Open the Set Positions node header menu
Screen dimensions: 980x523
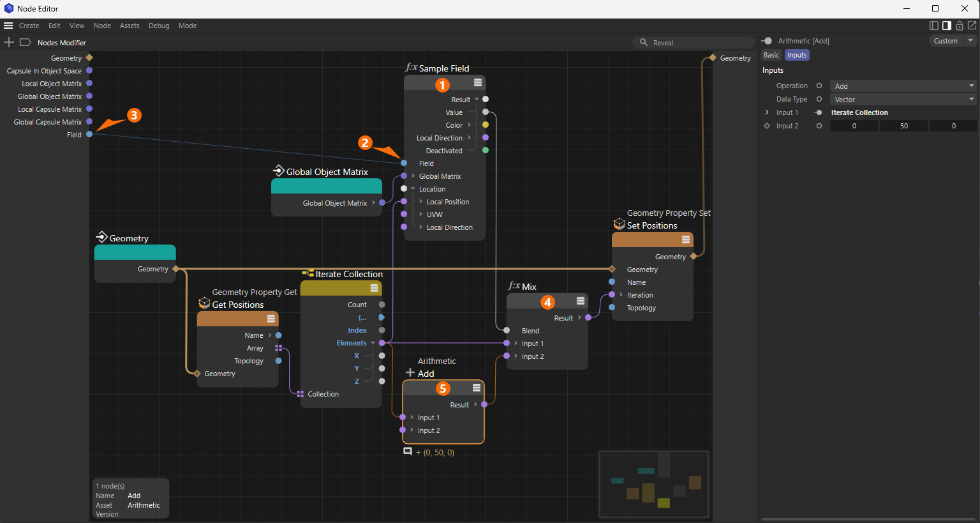point(685,239)
